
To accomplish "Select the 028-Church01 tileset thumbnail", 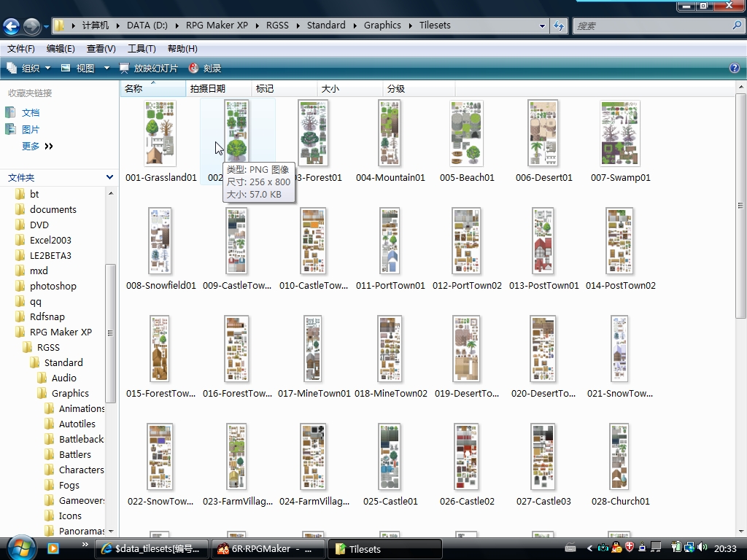I will [x=619, y=456].
